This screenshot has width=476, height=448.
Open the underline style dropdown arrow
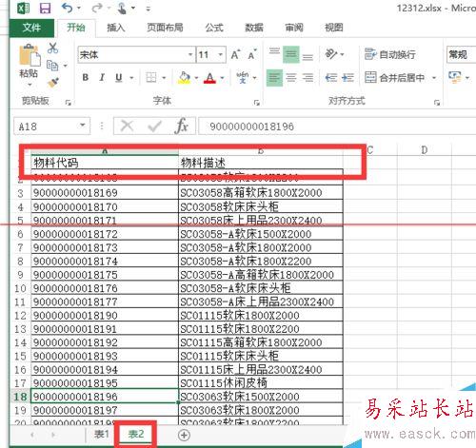click(x=131, y=77)
